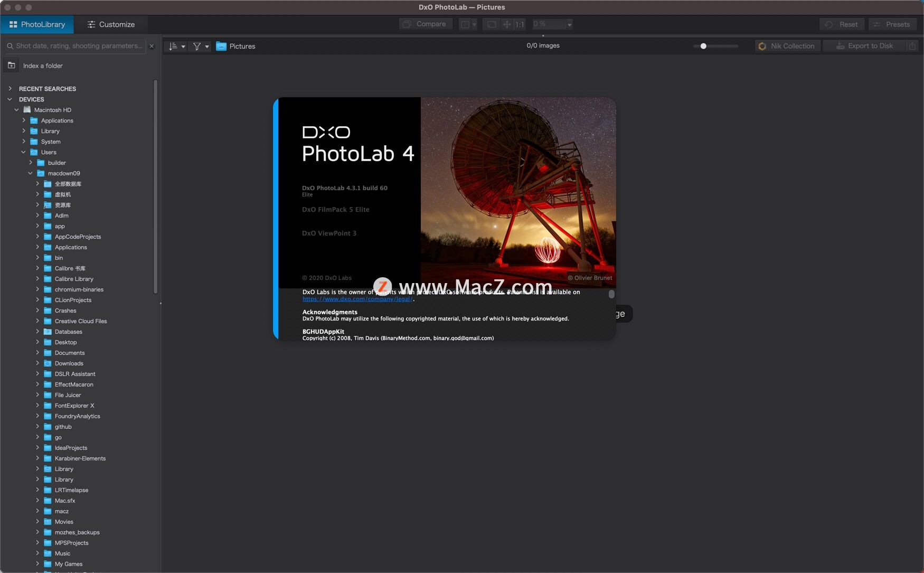
Task: Select the Desktop folder
Action: pos(65,342)
